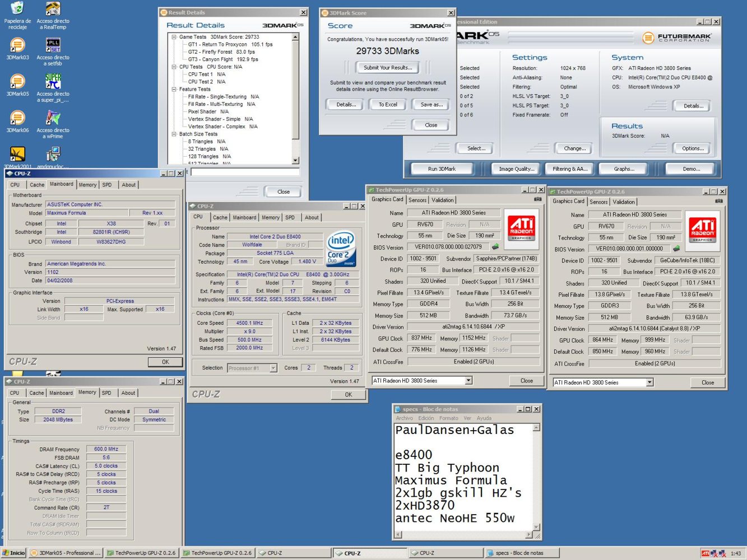The image size is (747, 560).
Task: Click the Inicio start button
Action: pyautogui.click(x=13, y=553)
